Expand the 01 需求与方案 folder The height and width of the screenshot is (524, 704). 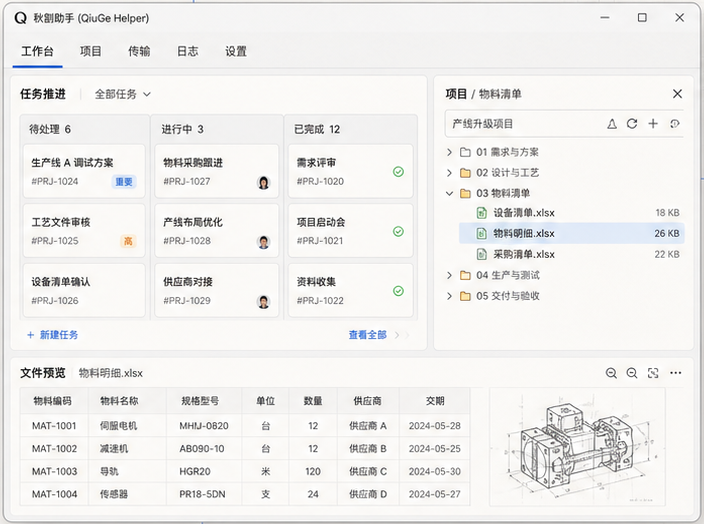(x=449, y=152)
